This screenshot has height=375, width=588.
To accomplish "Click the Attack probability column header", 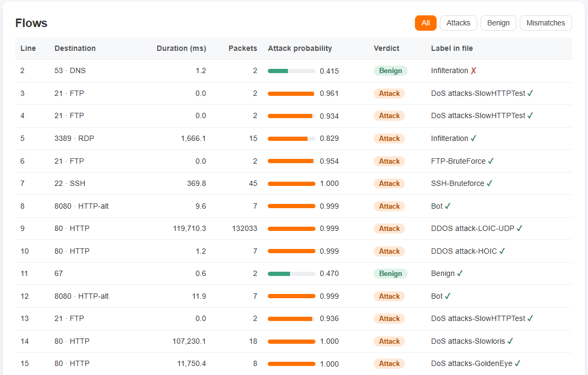I will tap(300, 48).
